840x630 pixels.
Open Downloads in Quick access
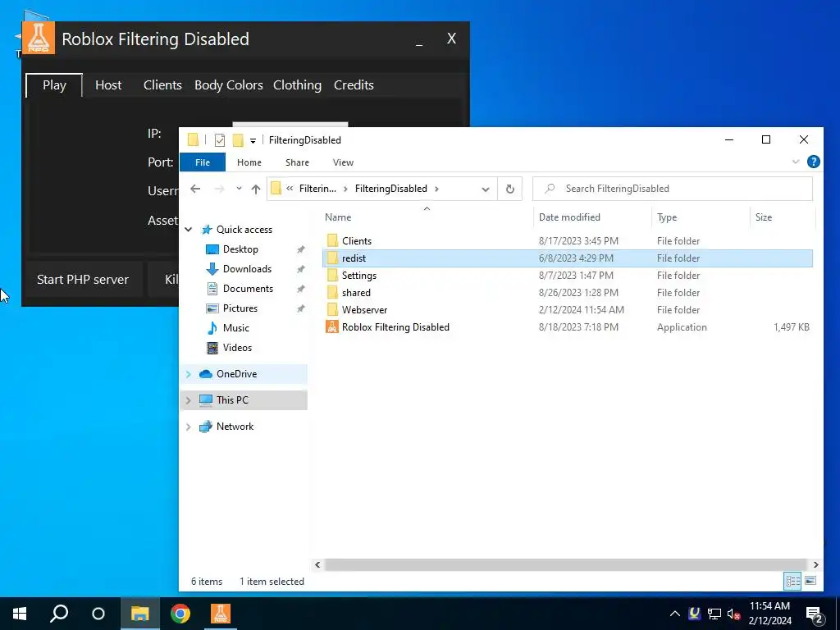point(247,269)
